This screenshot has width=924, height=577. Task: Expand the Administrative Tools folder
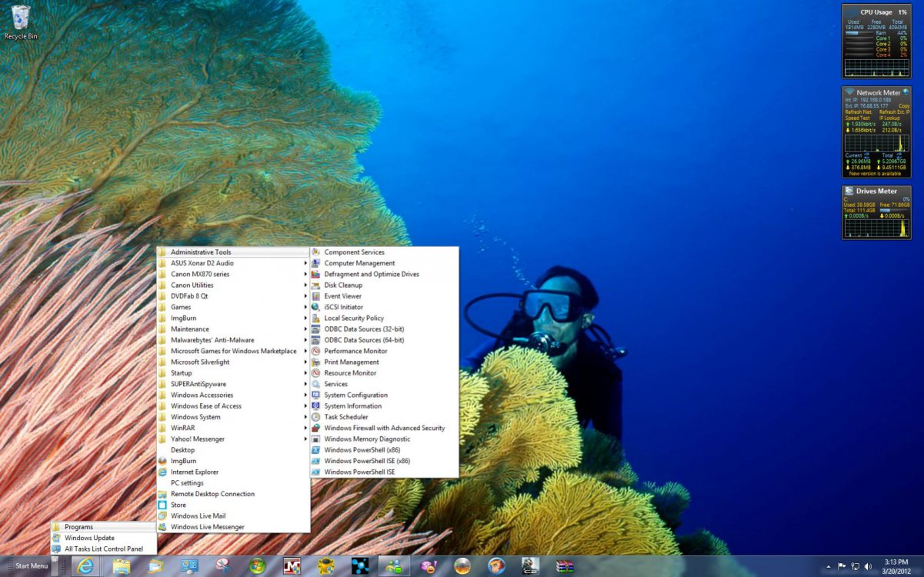click(x=233, y=252)
